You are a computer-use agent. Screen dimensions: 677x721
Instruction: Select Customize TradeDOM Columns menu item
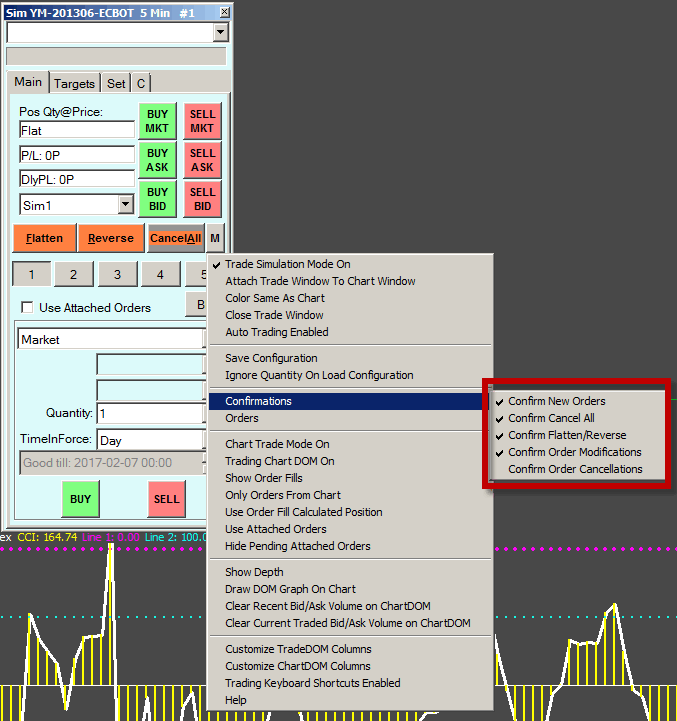coord(297,649)
